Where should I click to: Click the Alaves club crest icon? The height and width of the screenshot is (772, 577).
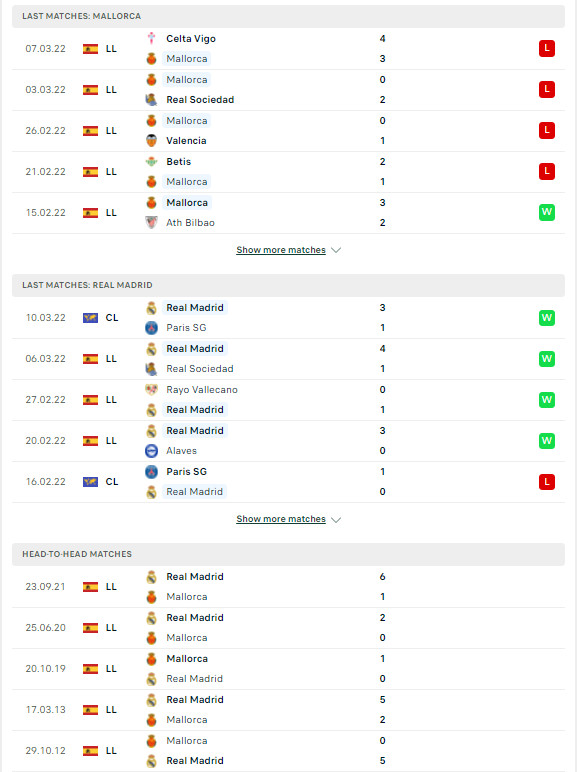pos(152,450)
